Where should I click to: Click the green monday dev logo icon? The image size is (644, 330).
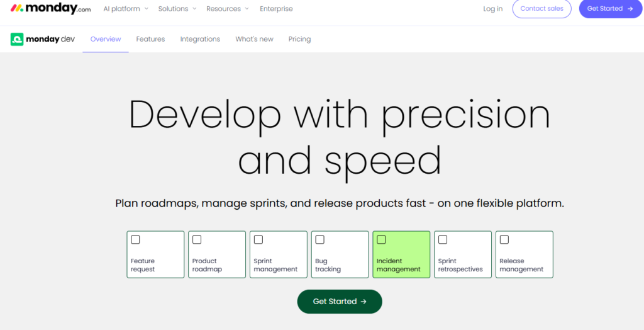17,39
